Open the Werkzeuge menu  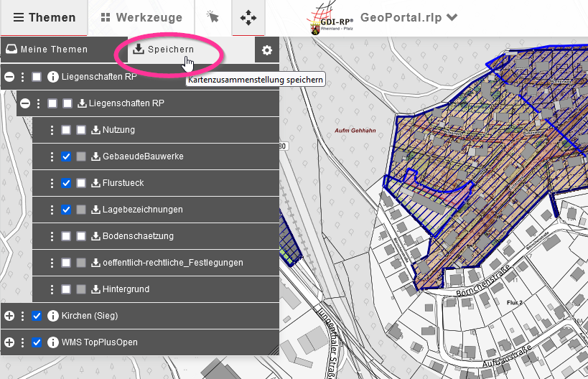tap(141, 18)
